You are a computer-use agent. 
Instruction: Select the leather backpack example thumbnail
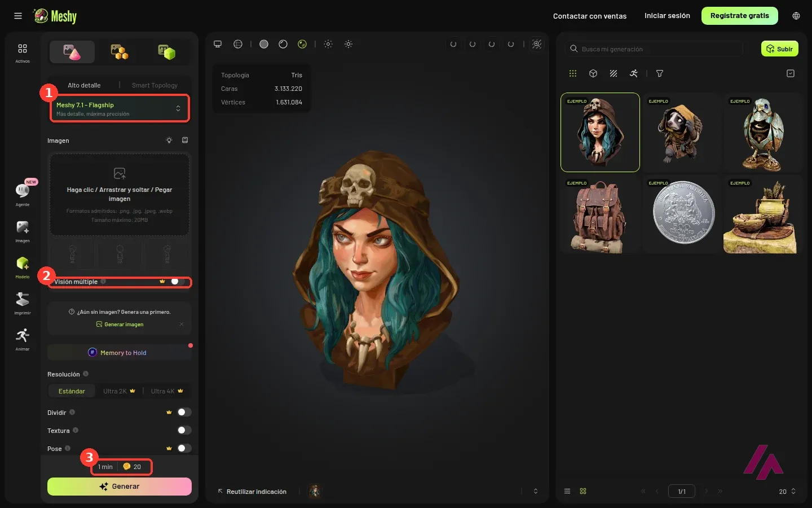click(600, 214)
